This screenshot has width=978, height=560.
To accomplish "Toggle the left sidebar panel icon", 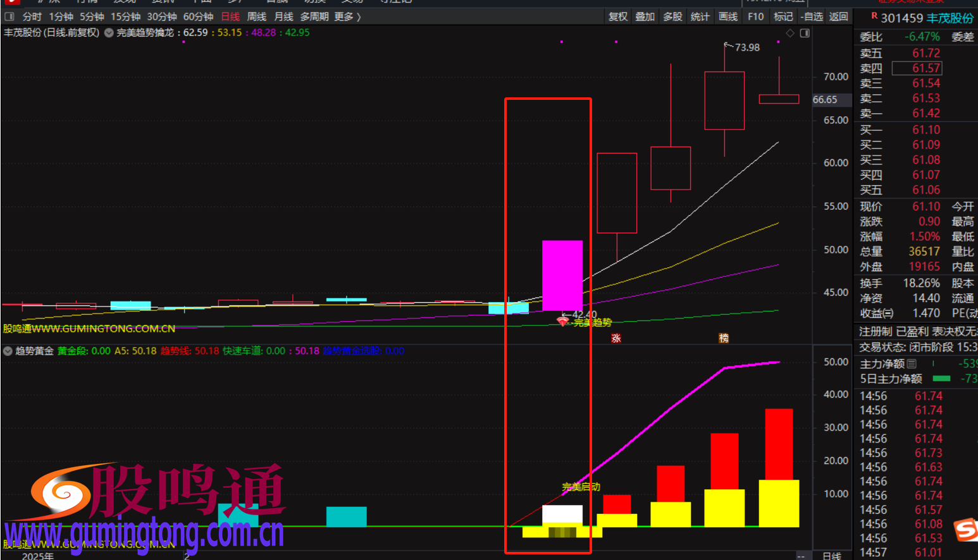I will point(9,16).
